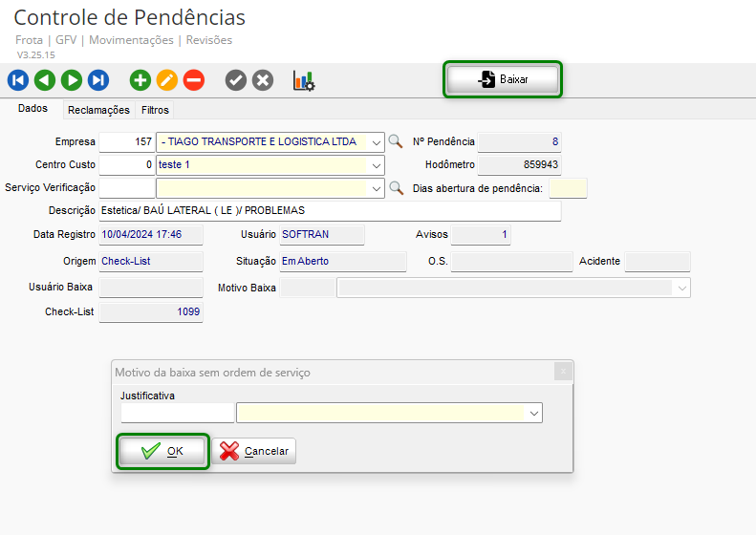Image resolution: width=756 pixels, height=535 pixels.
Task: Search Empresa with the magnifier icon
Action: click(396, 141)
